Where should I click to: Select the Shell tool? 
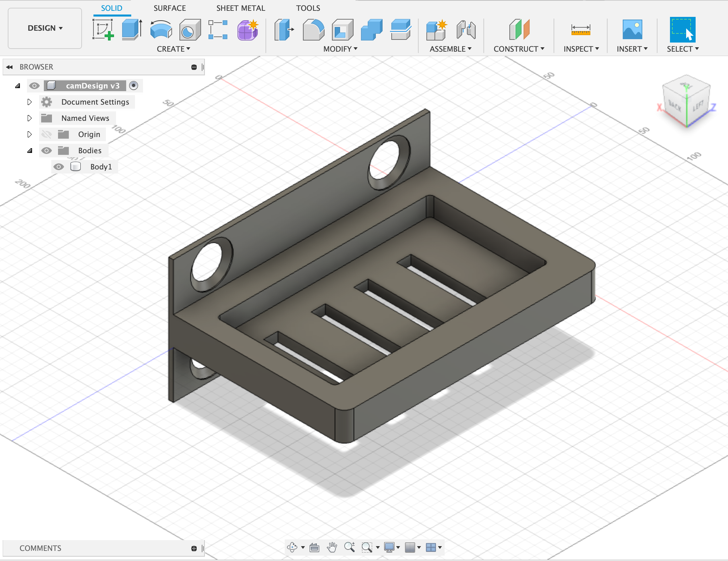point(342,30)
